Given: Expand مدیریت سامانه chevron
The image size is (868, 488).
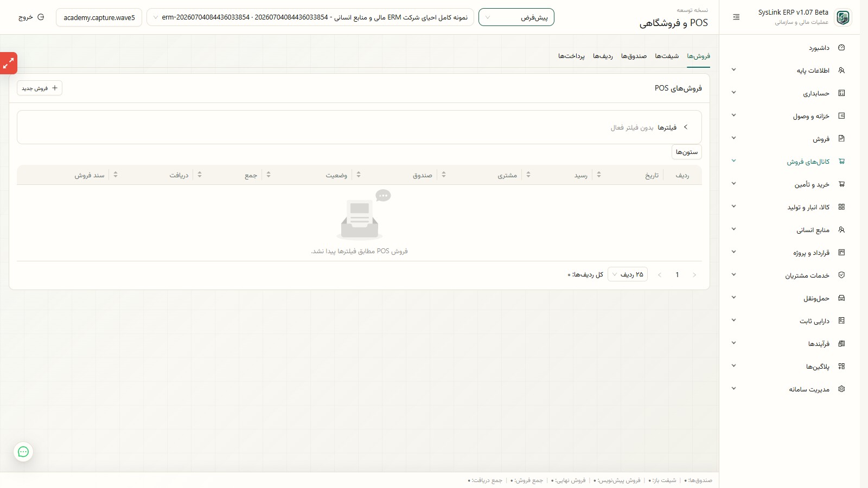Looking at the screenshot, I should point(733,389).
